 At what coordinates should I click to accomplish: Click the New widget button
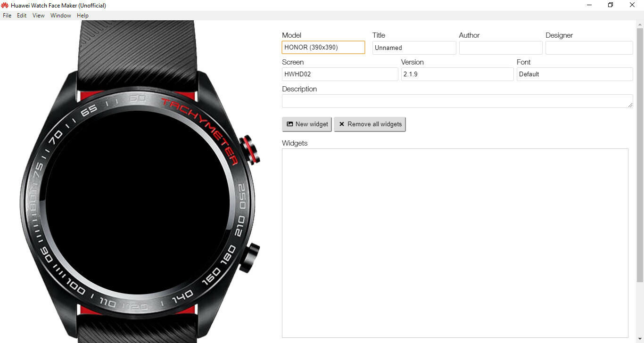(307, 124)
